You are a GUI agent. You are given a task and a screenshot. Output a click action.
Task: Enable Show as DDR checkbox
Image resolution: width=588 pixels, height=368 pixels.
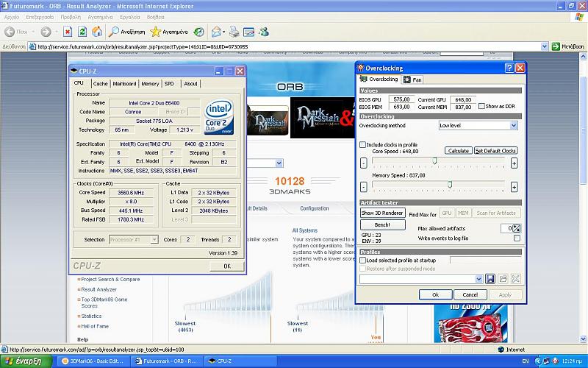(481, 106)
